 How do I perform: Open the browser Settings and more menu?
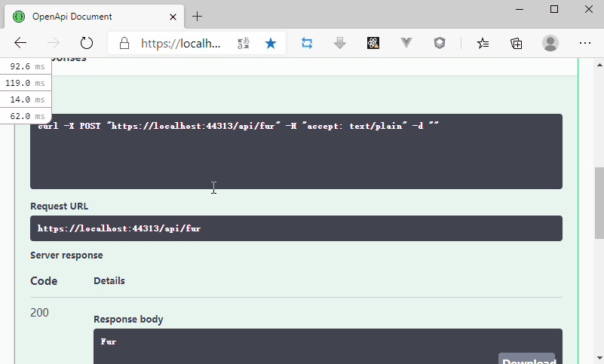coord(584,43)
